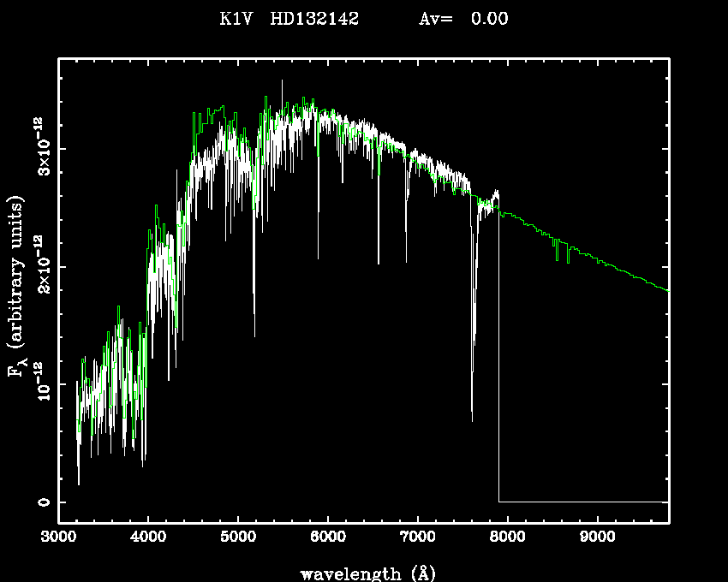This screenshot has width=728, height=582.
Task: Click the 8000 tick label on x-axis
Action: (507, 539)
